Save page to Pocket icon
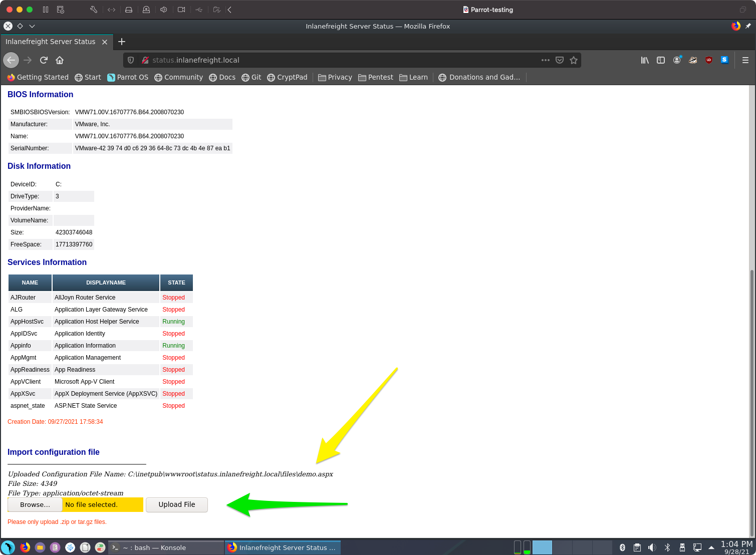Image resolution: width=756 pixels, height=555 pixels. (x=560, y=60)
